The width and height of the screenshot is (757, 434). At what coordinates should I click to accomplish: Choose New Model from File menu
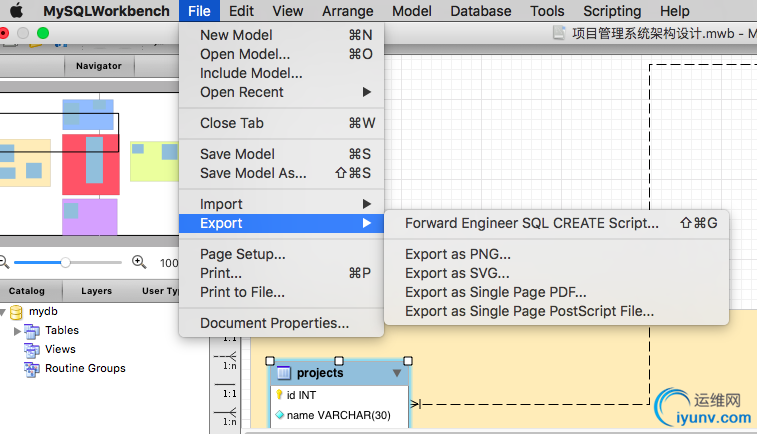[281, 35]
